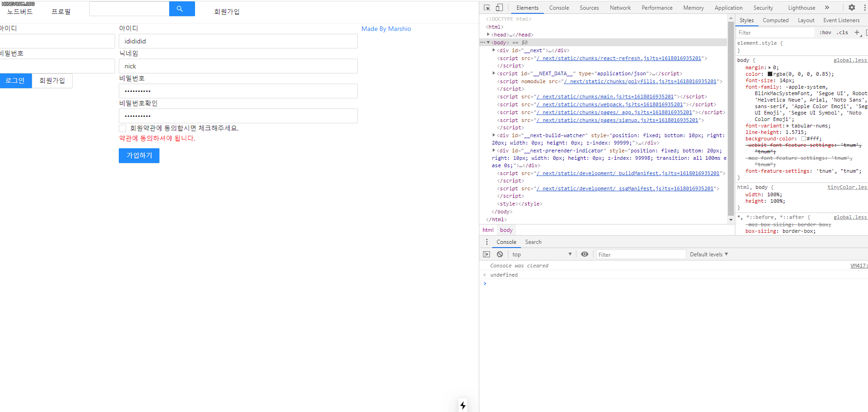Expand the __next div node

[x=494, y=50]
